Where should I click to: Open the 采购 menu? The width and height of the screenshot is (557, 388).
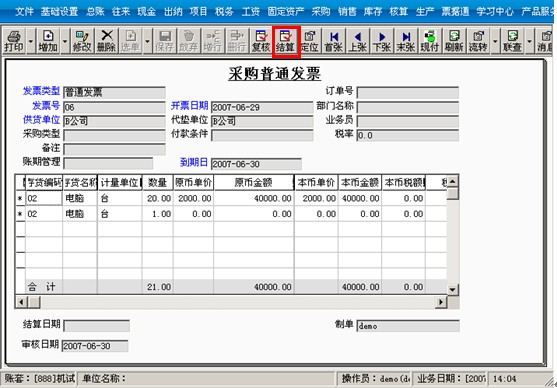pyautogui.click(x=321, y=11)
